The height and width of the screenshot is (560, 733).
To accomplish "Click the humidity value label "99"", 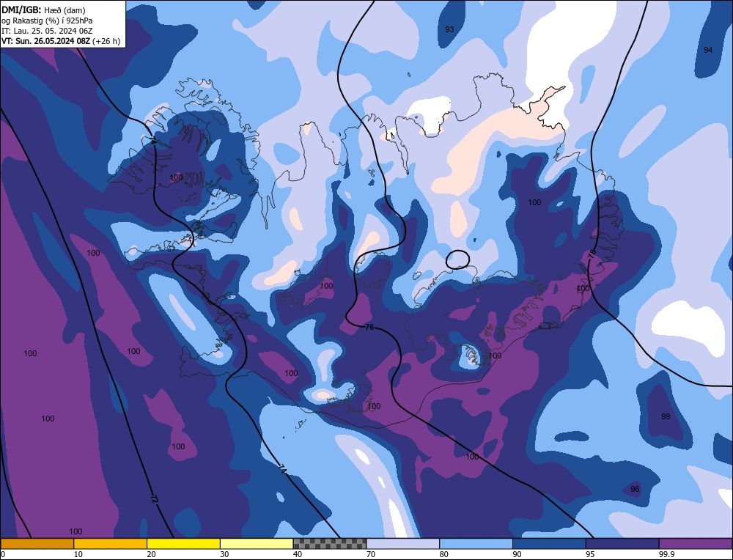I will coord(666,416).
